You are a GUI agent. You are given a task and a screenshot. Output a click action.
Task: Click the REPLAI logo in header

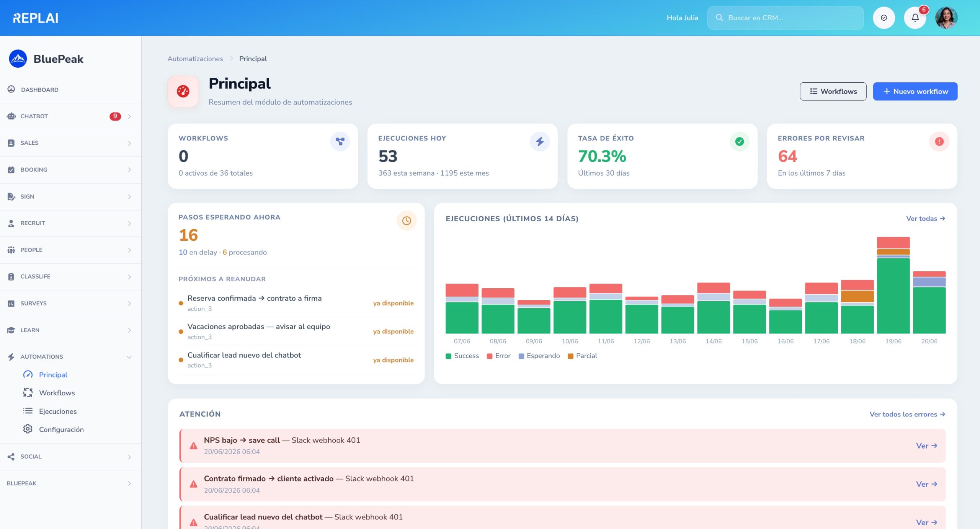click(36, 18)
